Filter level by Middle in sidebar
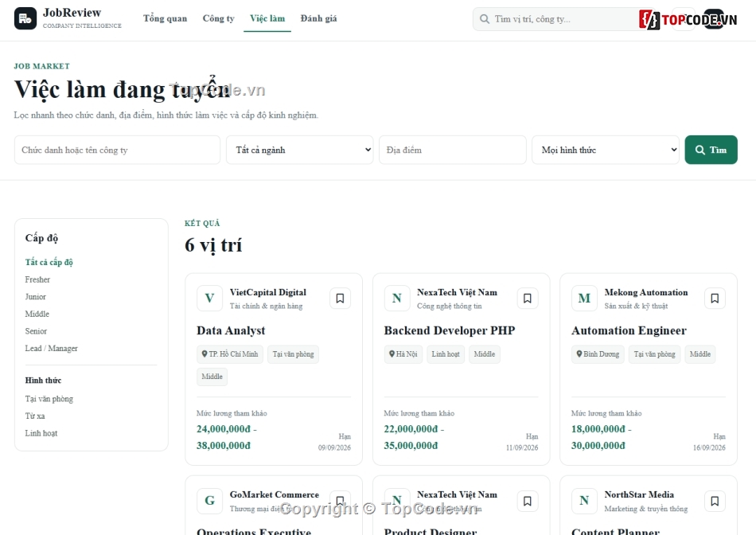This screenshot has width=756, height=535. click(x=37, y=314)
